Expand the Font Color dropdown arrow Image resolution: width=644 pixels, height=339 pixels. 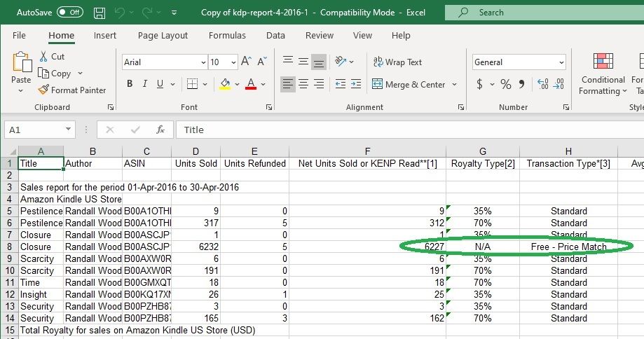[263, 84]
